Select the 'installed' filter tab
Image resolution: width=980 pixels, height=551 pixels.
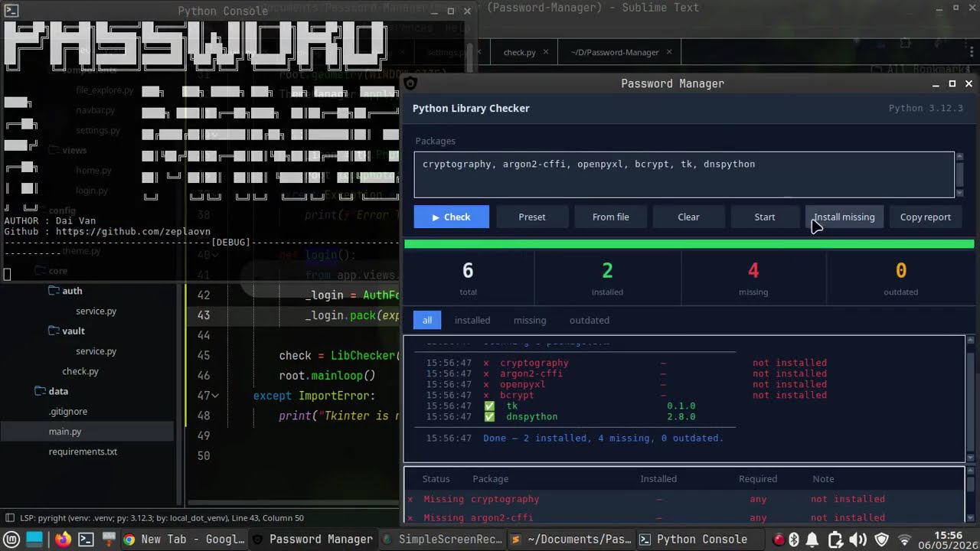click(x=472, y=320)
